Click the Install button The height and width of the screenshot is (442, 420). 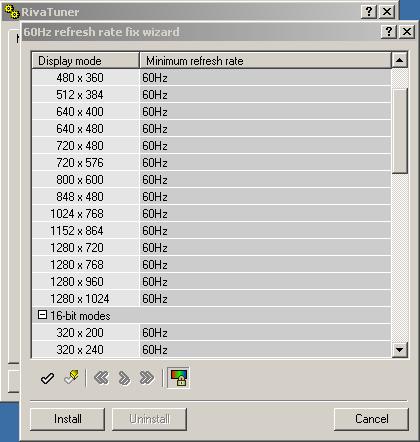click(x=68, y=419)
